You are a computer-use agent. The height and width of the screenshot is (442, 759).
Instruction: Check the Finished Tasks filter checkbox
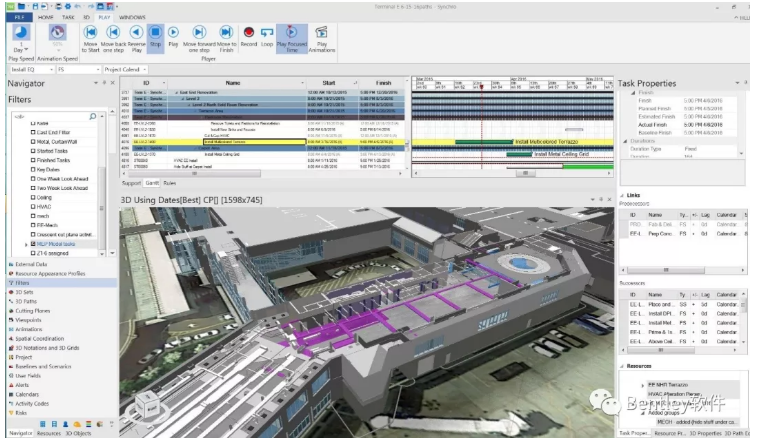[x=33, y=160]
